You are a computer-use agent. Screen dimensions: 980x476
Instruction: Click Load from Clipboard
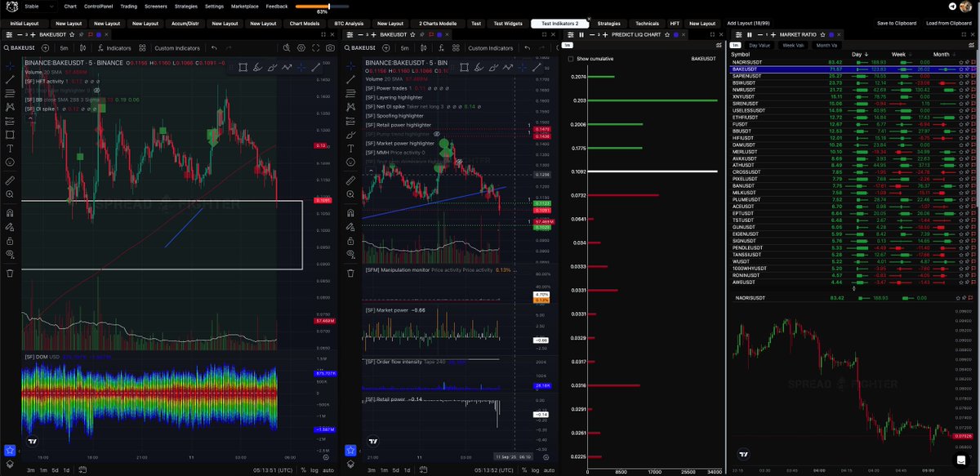tap(947, 24)
